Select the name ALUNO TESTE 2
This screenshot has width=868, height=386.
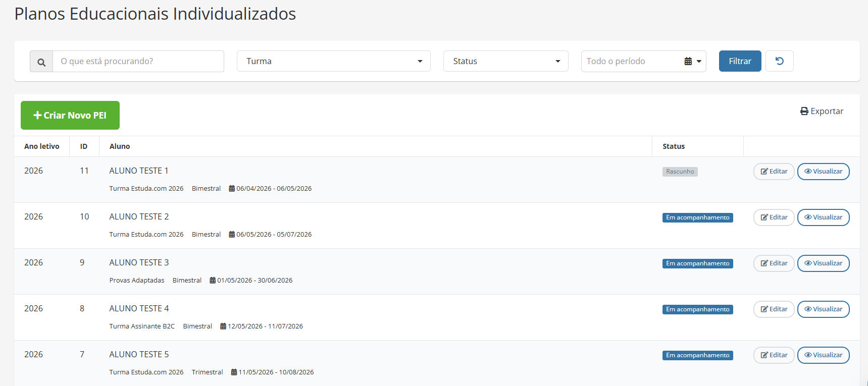point(139,216)
